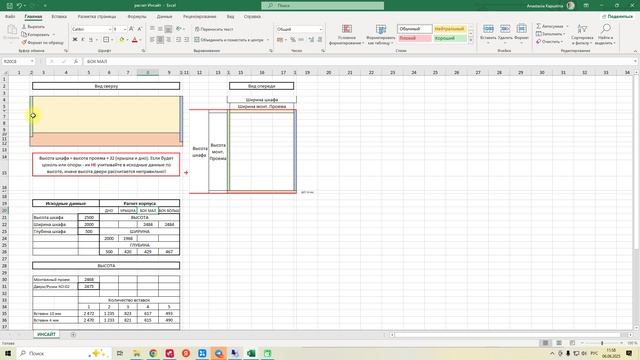Image resolution: width=640 pixels, height=360 pixels.
Task: Open Format as Table gallery
Action: [x=381, y=34]
